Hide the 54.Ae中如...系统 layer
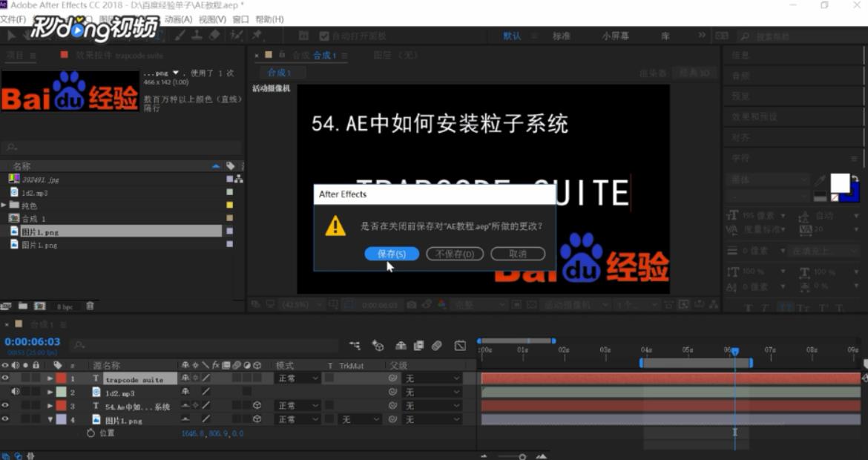The image size is (868, 460). [x=5, y=406]
